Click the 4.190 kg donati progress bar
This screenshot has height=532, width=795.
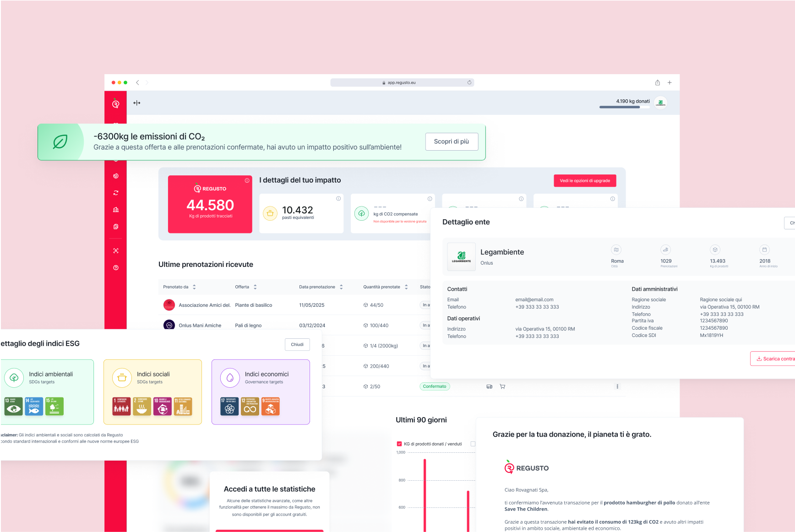coord(625,107)
